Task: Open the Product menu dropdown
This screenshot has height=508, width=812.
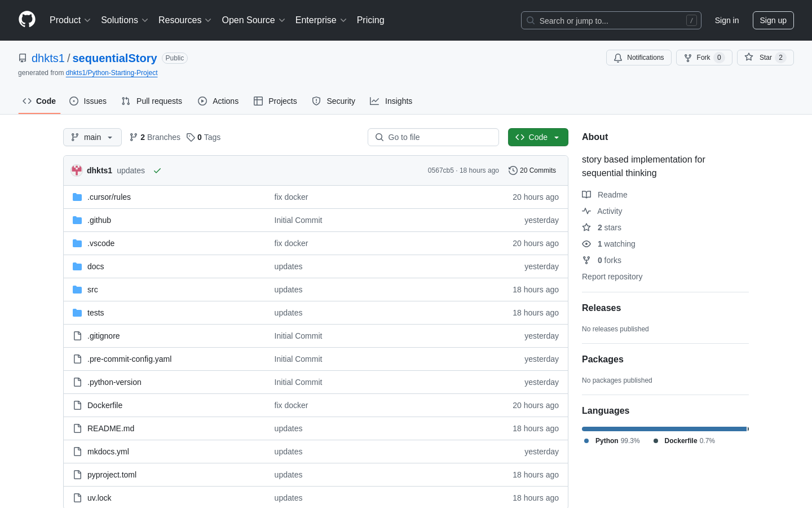Action: point(70,20)
